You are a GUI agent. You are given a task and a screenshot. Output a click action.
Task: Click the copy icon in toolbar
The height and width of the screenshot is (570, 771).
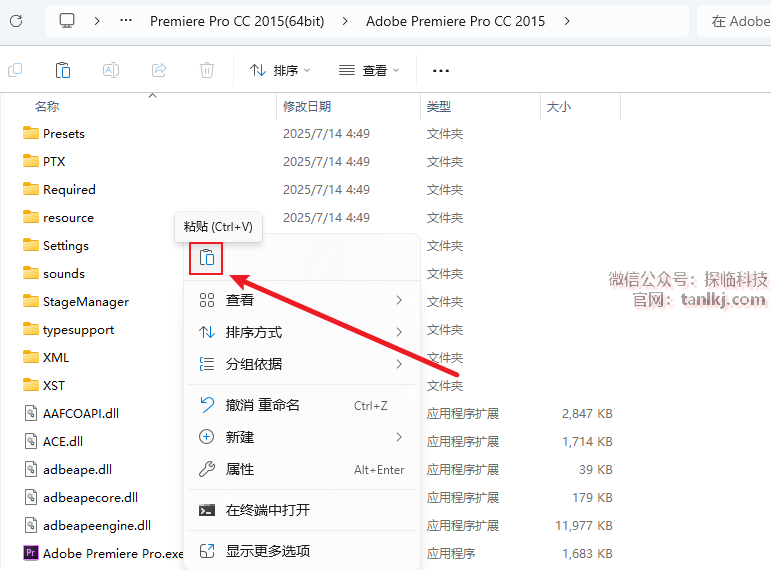click(x=15, y=70)
